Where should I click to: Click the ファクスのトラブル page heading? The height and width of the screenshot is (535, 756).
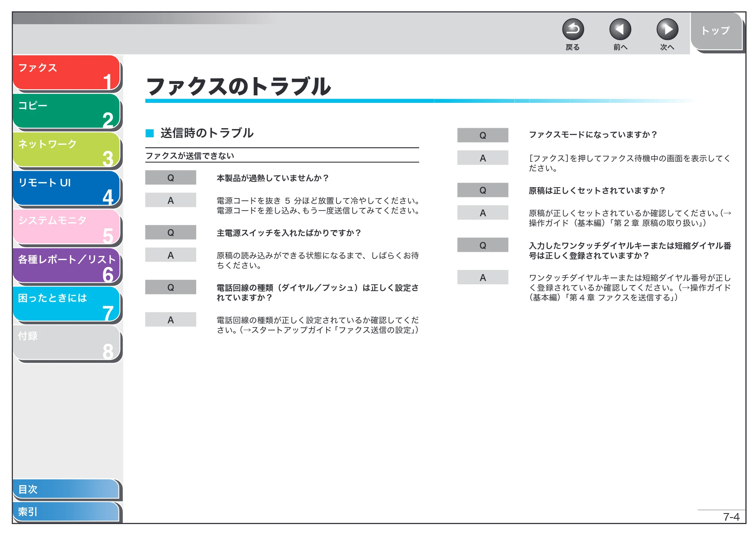click(x=239, y=86)
